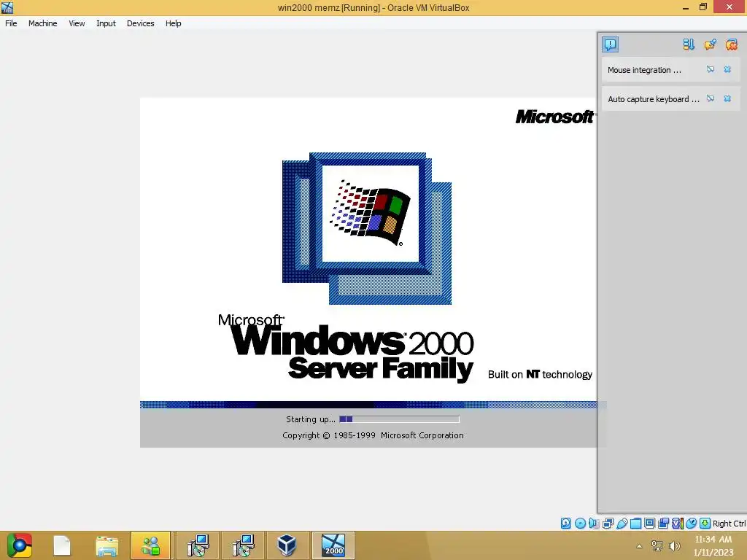The image size is (747, 560).
Task: Click the display status bar indicator
Action: [649, 524]
